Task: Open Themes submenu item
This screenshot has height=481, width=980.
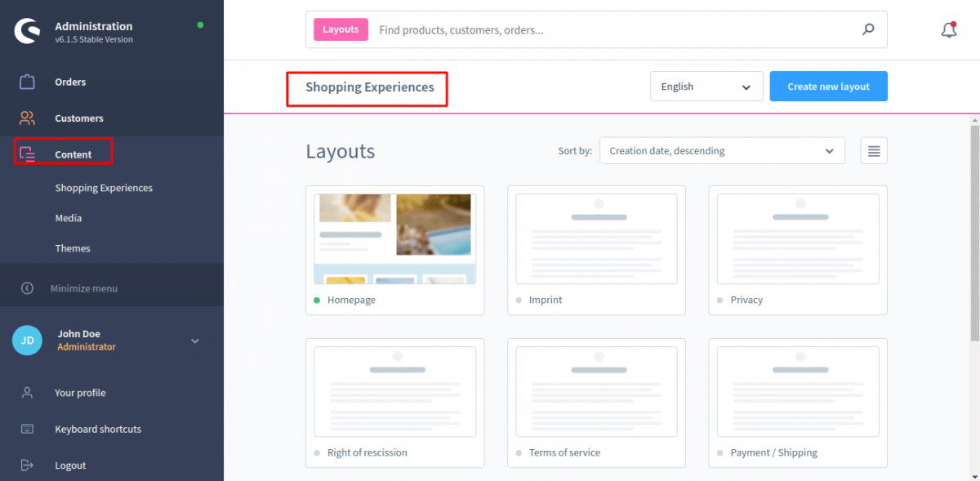Action: pyautogui.click(x=73, y=248)
